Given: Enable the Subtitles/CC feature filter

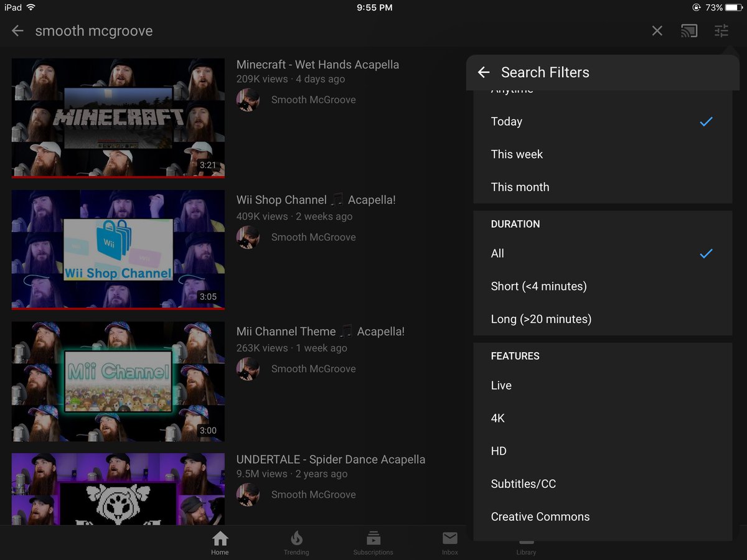Looking at the screenshot, I should (x=603, y=483).
